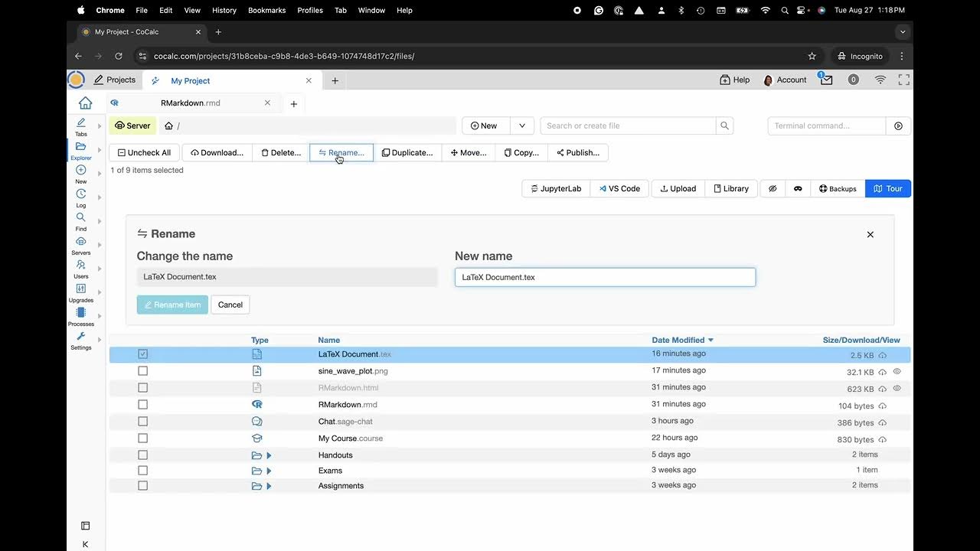Open the Find panel in the sidebar
This screenshot has height=551, width=980.
coord(81,218)
